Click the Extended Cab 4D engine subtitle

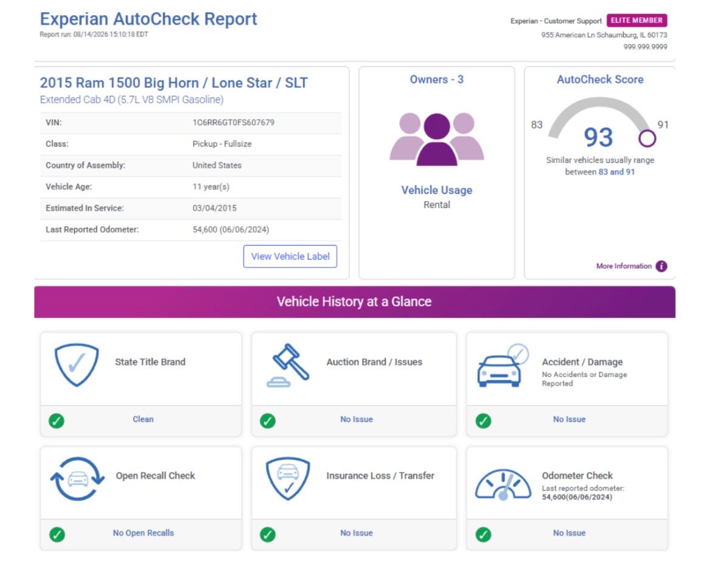point(131,99)
